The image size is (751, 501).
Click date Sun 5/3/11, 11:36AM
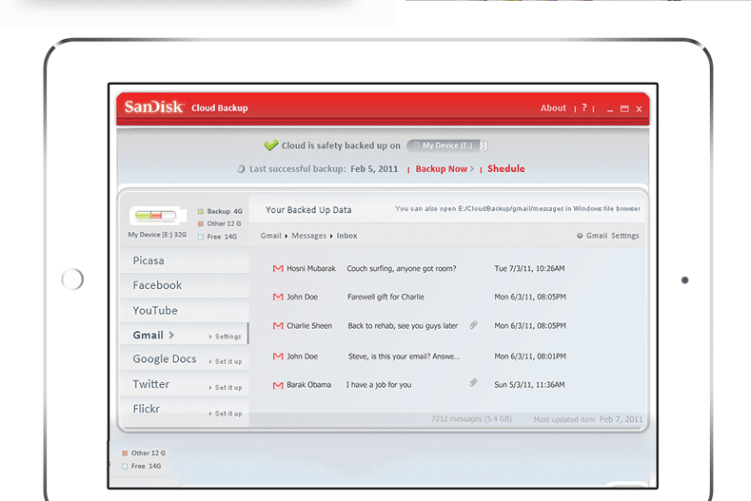pyautogui.click(x=529, y=385)
